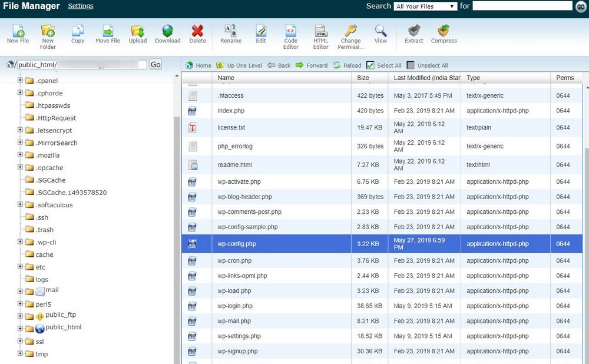Select the .htaccess file row
The image size is (589, 364).
click(382, 95)
